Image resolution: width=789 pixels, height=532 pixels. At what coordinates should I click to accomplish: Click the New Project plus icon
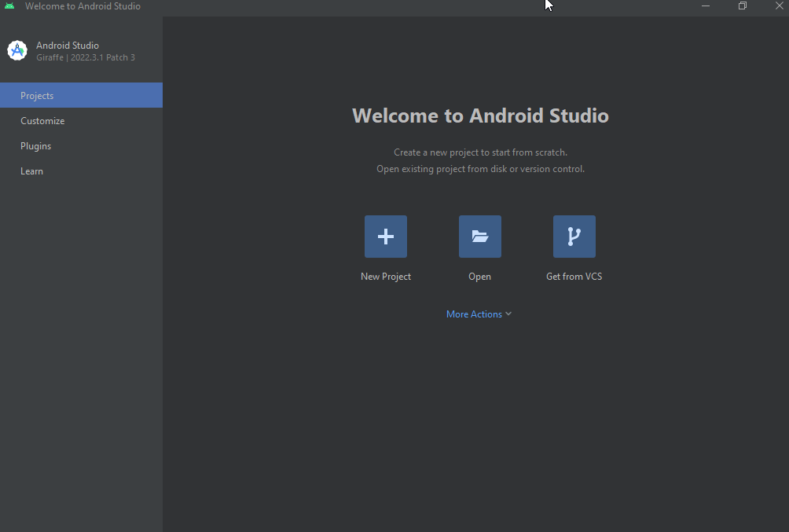(385, 237)
